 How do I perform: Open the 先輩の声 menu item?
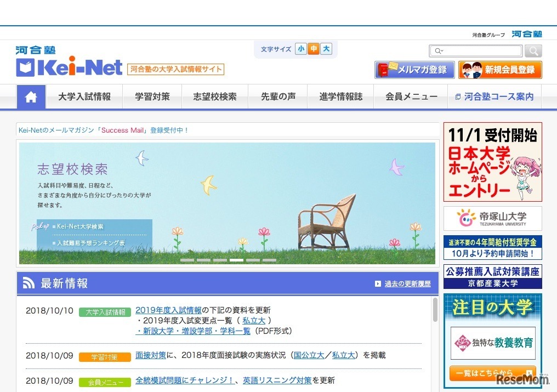(x=277, y=96)
